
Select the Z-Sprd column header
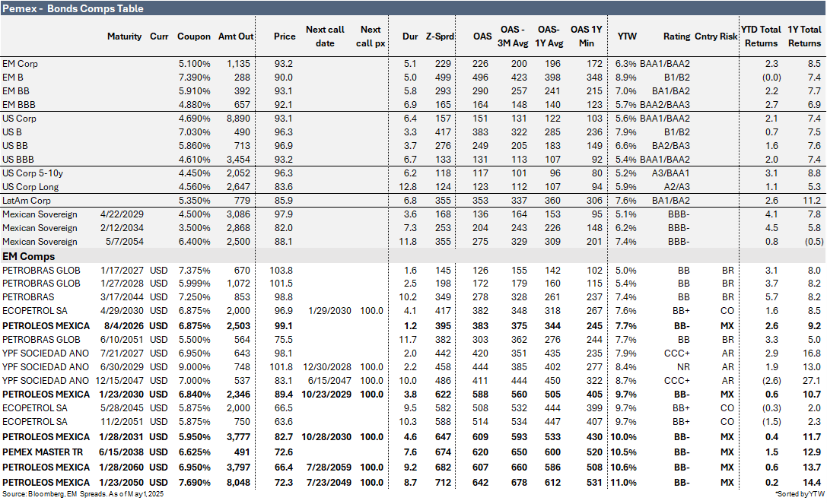tap(440, 36)
